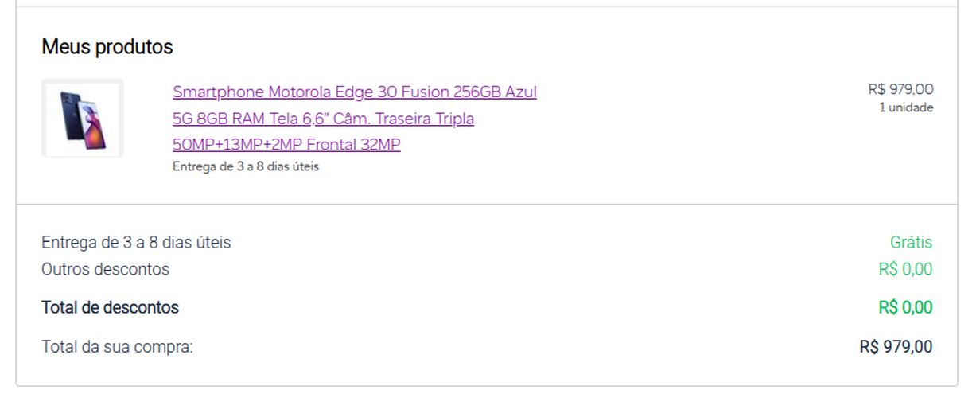
Task: Open the Smartphone Motorola Edge 30 Fusion link
Action: [355, 118]
